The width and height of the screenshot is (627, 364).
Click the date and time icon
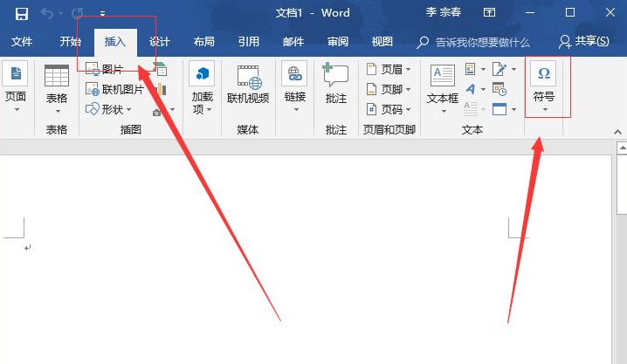click(499, 89)
